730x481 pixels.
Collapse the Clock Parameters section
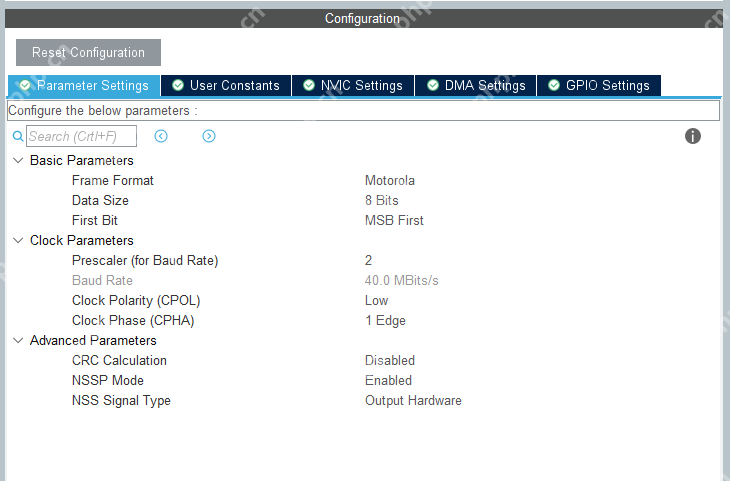pyautogui.click(x=18, y=240)
